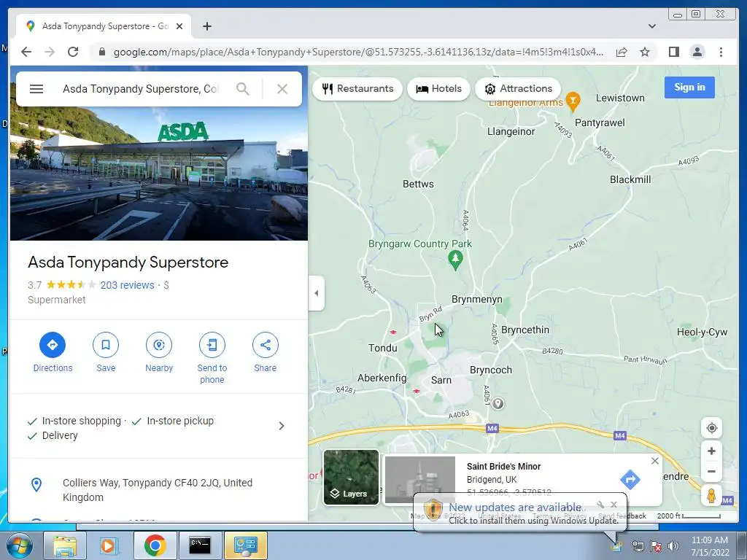
Task: Close the Windows Update notification balloon
Action: click(x=614, y=505)
